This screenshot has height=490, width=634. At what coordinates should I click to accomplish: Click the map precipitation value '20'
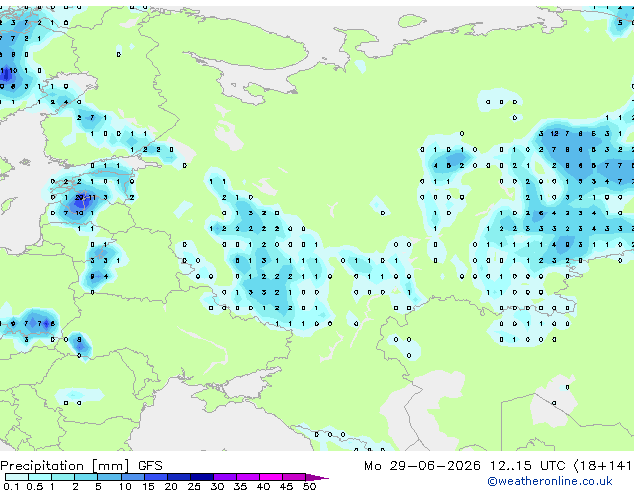coord(79,197)
